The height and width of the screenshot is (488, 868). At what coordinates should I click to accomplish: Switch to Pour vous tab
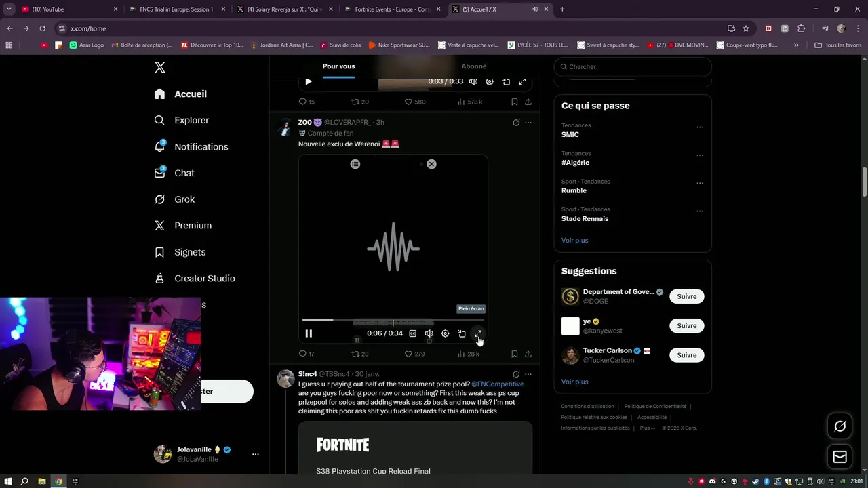(338, 66)
